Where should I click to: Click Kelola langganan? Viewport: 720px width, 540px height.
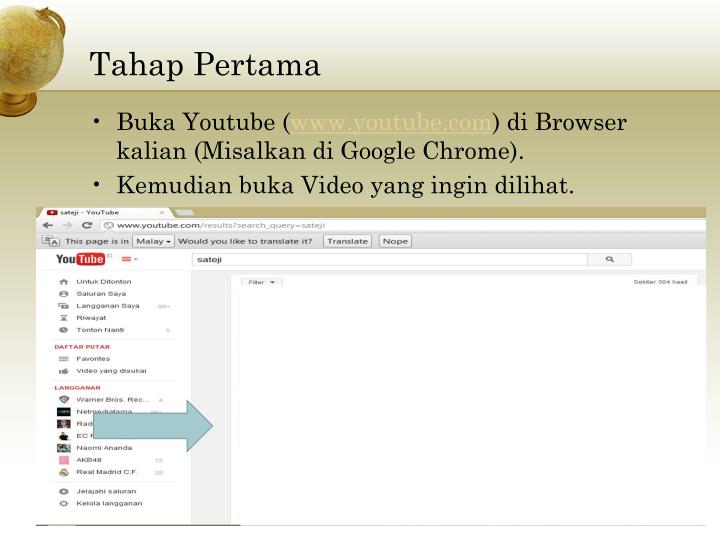coord(109,503)
